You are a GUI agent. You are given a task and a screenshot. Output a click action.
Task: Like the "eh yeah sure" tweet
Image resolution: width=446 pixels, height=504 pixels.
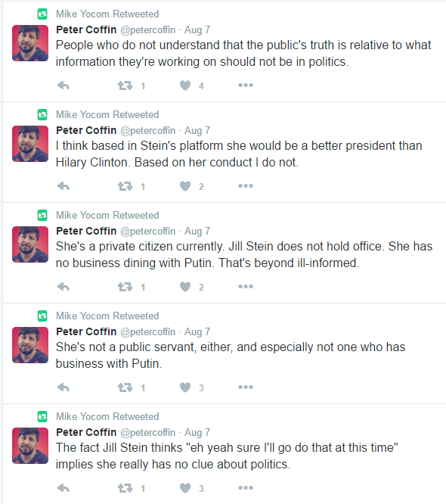[185, 488]
